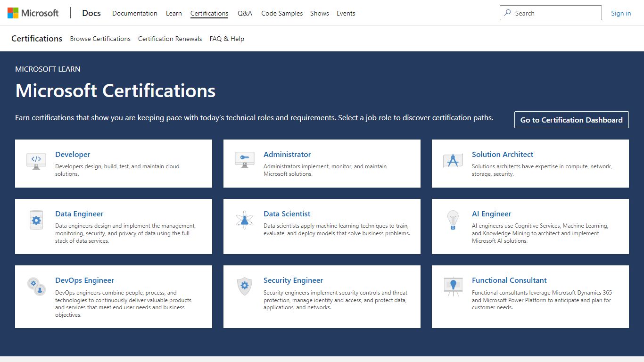This screenshot has width=644, height=362.
Task: Open the Q&A nav item
Action: click(245, 13)
